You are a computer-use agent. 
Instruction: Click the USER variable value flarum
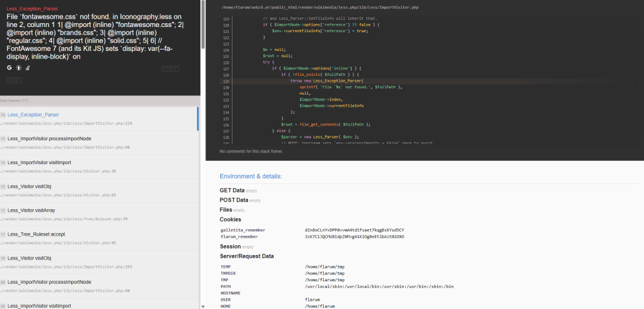click(x=312, y=299)
